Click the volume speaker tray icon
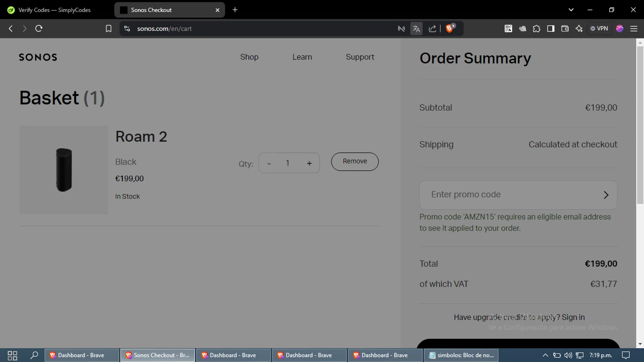 coord(568,355)
